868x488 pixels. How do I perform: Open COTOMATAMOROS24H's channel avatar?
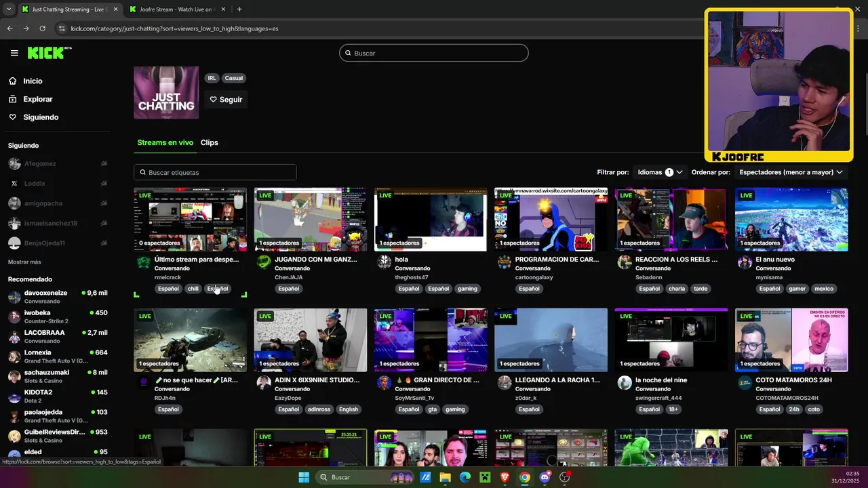pos(745,383)
